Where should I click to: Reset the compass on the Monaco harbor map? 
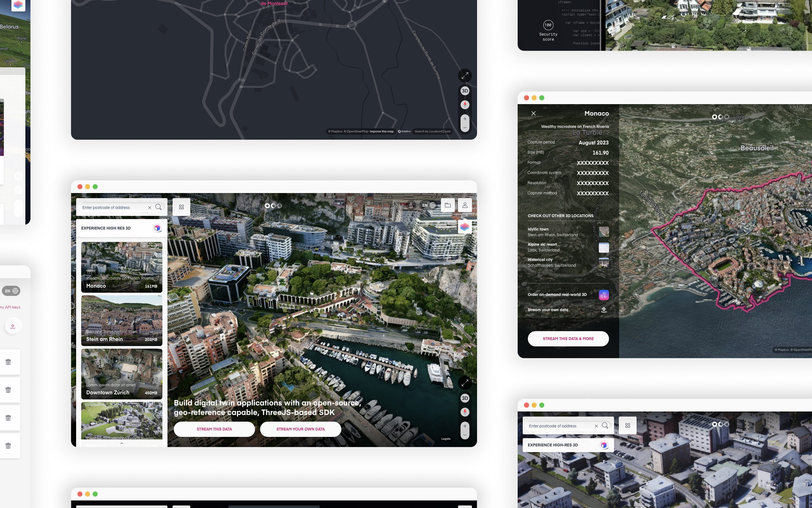point(465,412)
